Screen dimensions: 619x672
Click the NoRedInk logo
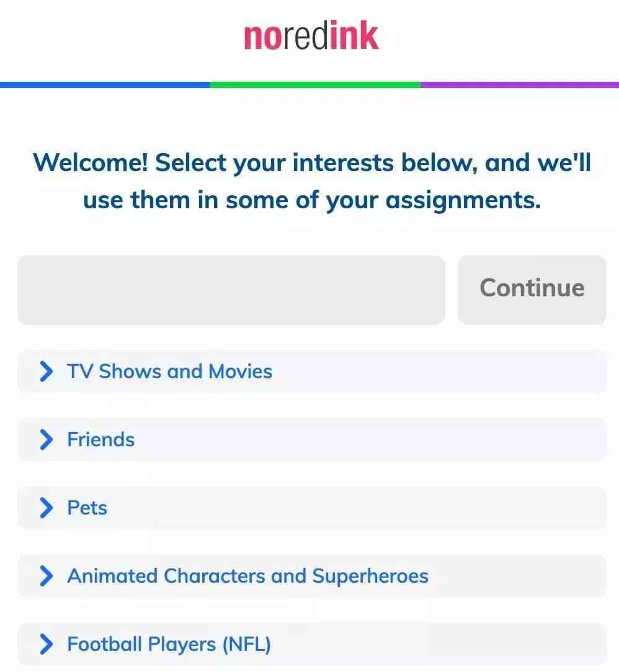click(x=311, y=36)
